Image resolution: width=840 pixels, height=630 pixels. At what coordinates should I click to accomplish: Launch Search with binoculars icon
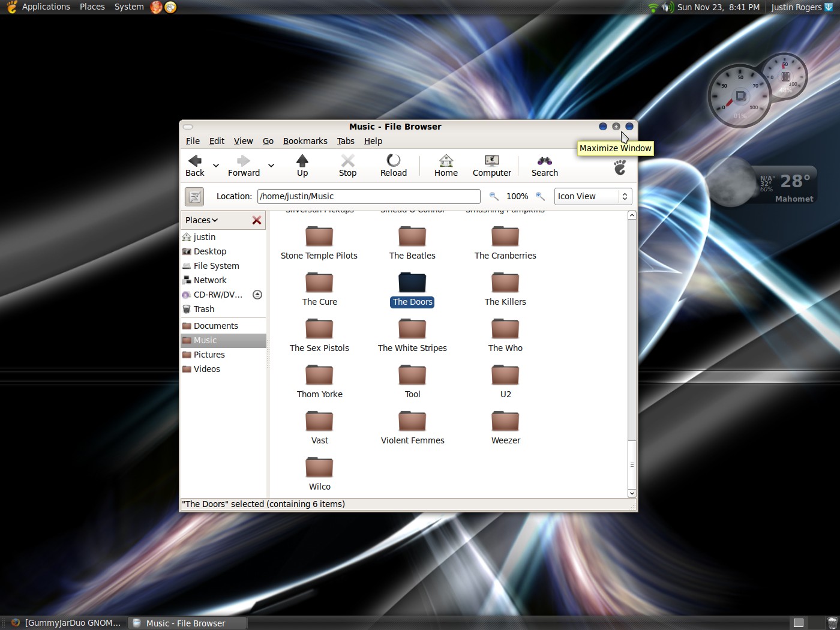pyautogui.click(x=545, y=166)
